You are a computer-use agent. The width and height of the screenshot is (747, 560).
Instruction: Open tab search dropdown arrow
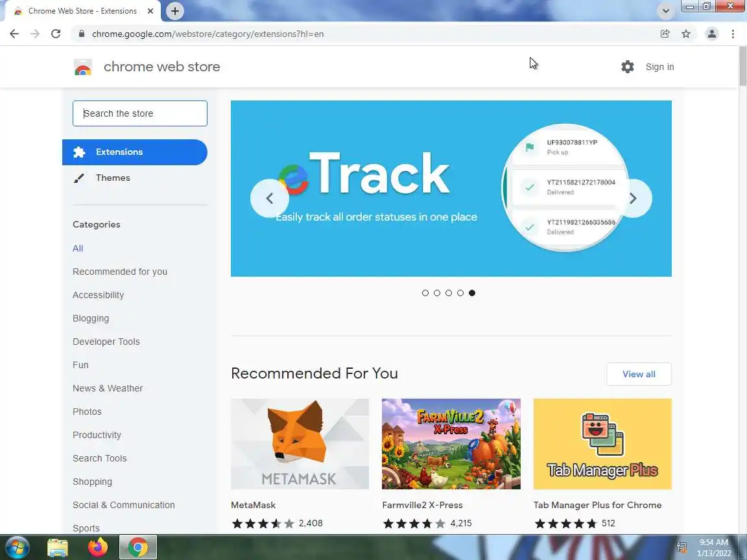tap(665, 11)
